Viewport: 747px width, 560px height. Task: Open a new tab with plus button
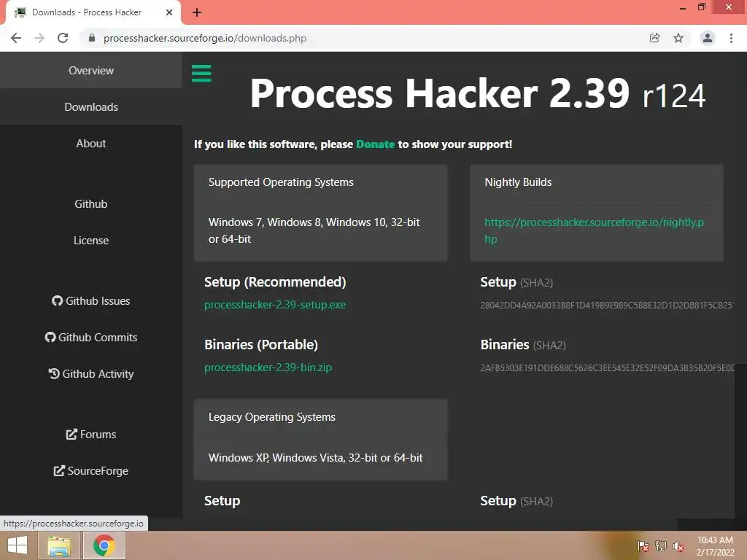(197, 12)
